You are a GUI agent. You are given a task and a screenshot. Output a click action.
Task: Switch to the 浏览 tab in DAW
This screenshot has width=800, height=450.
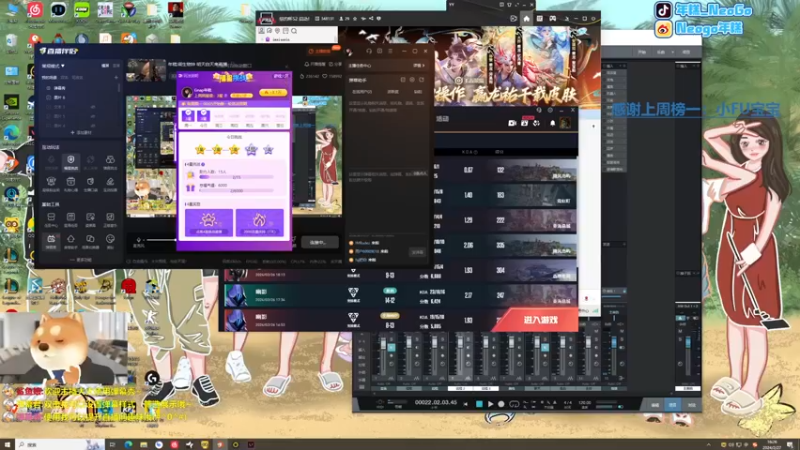pos(691,405)
